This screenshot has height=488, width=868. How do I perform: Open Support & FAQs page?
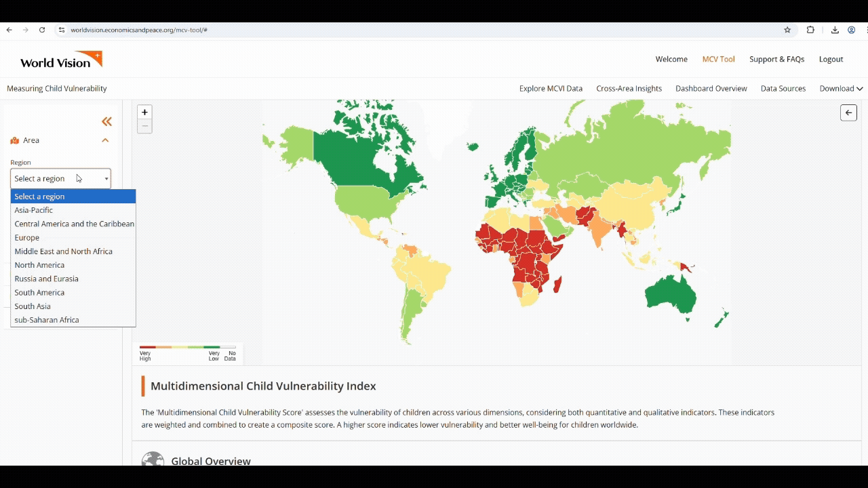776,60
